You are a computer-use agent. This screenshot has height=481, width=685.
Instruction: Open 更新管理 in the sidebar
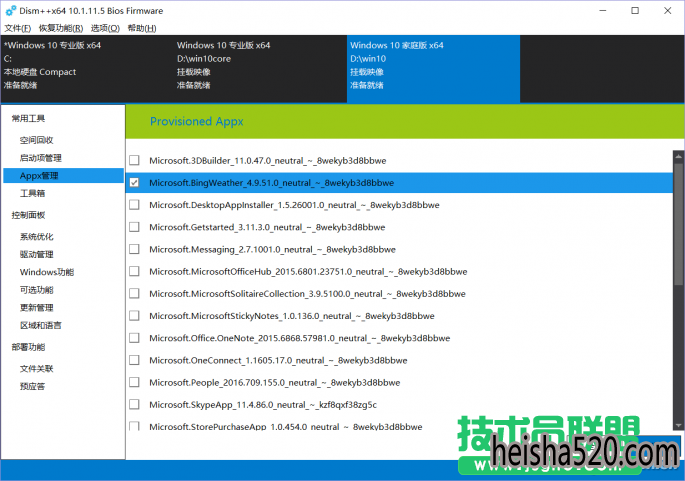(x=36, y=308)
